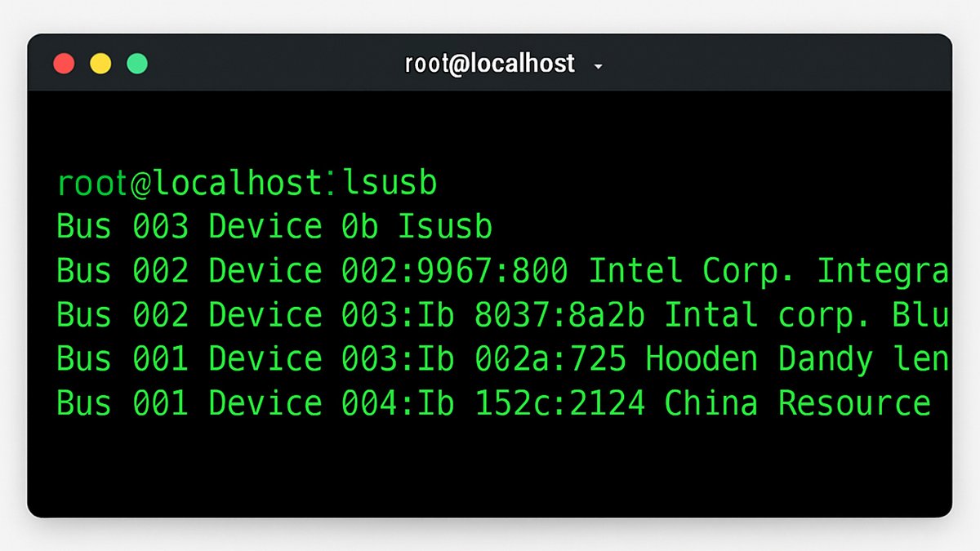This screenshot has width=980, height=551.
Task: Click the lsusb command on prompt line
Action: click(x=390, y=184)
